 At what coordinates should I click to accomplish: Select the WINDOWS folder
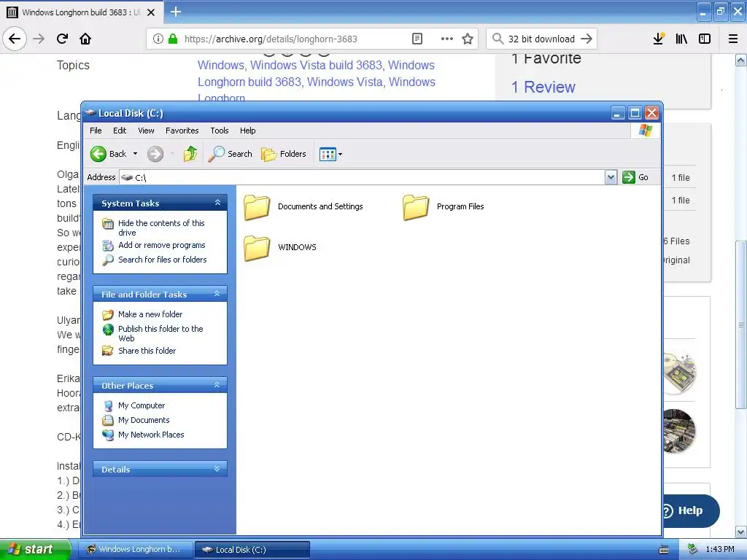tap(280, 247)
